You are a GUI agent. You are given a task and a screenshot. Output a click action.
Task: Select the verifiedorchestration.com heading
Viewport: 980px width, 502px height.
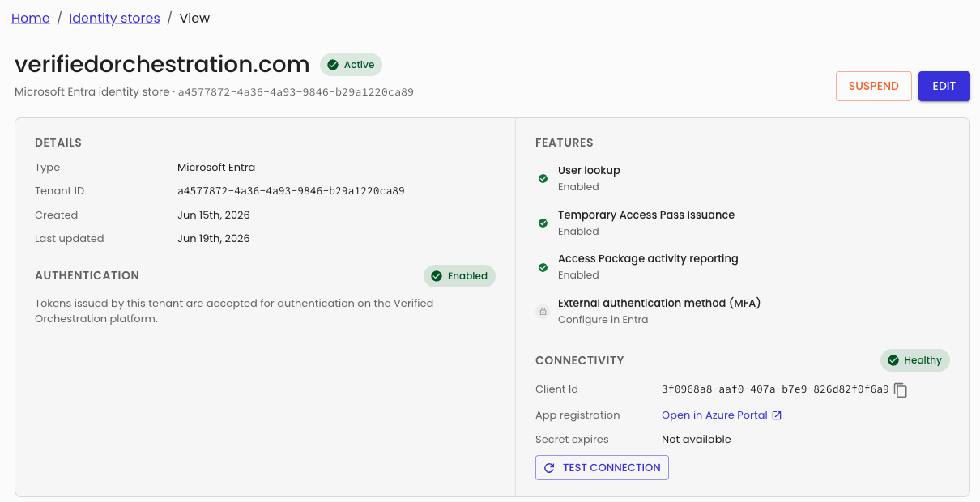pos(162,64)
